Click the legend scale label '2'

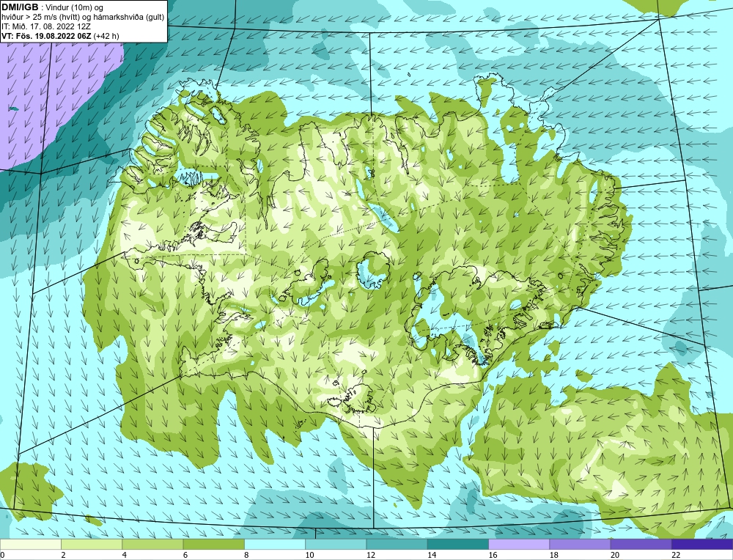(x=63, y=555)
